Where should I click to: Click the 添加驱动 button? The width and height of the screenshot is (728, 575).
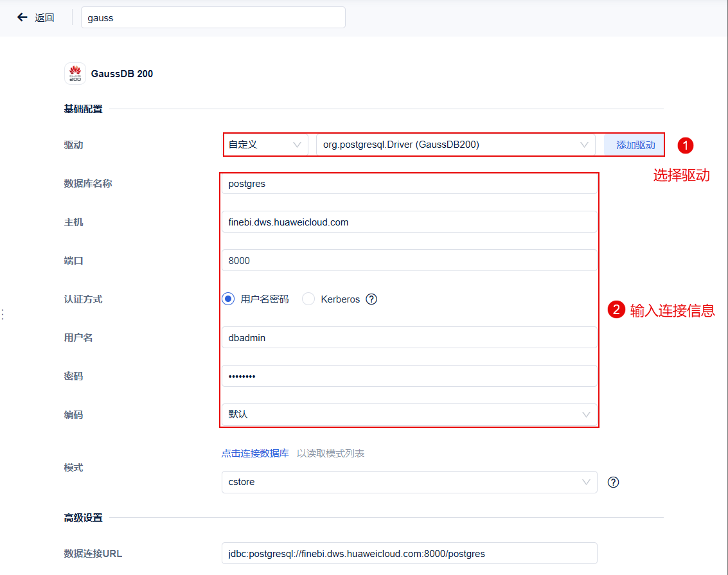[635, 145]
